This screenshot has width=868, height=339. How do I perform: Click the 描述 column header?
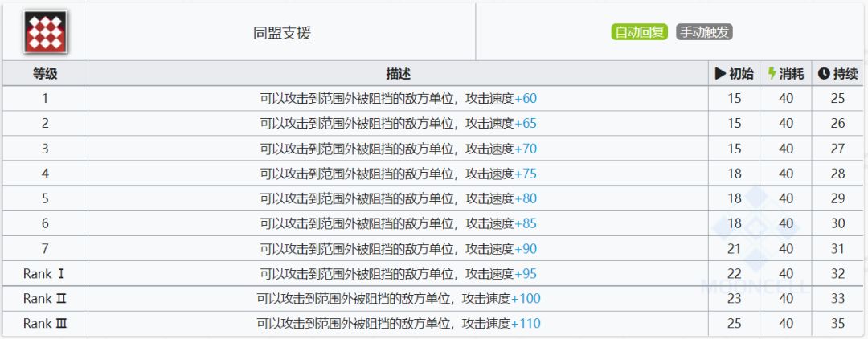coord(398,74)
